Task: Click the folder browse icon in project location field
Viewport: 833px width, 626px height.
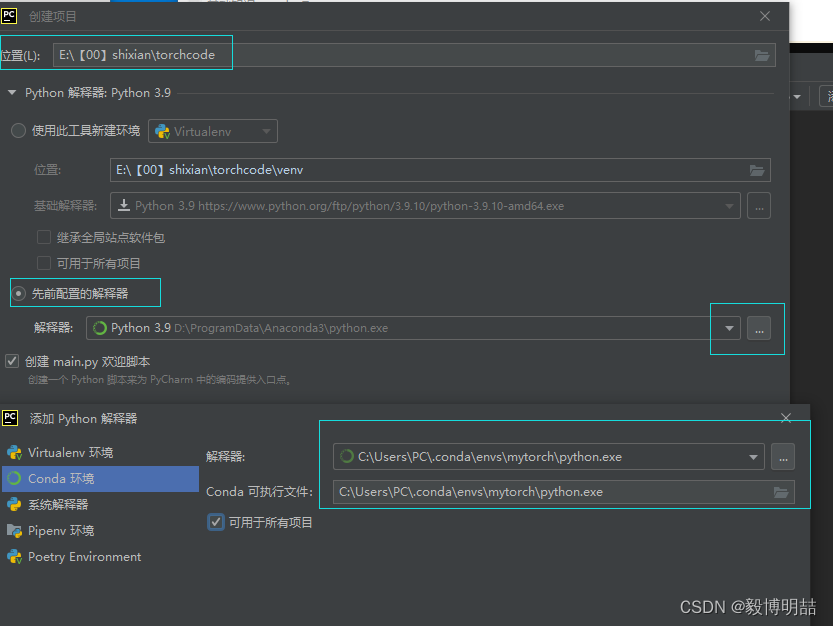Action: tap(762, 55)
